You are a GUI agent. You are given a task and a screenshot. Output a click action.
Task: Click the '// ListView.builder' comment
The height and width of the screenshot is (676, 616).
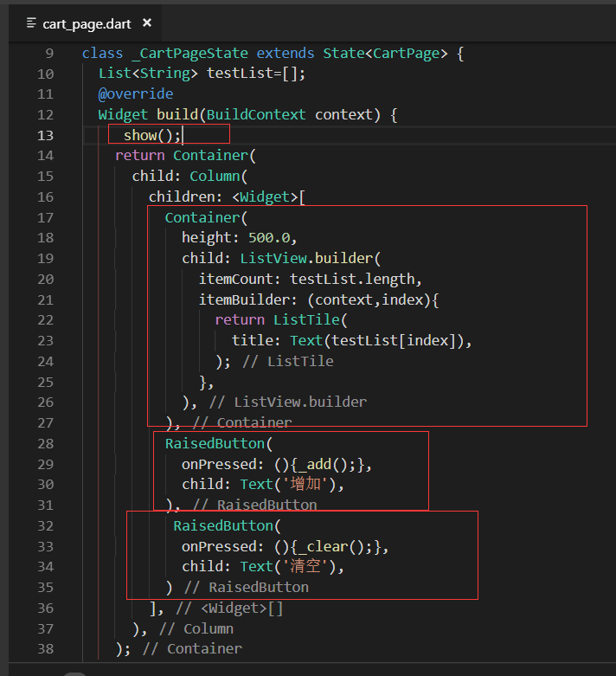[288, 402]
